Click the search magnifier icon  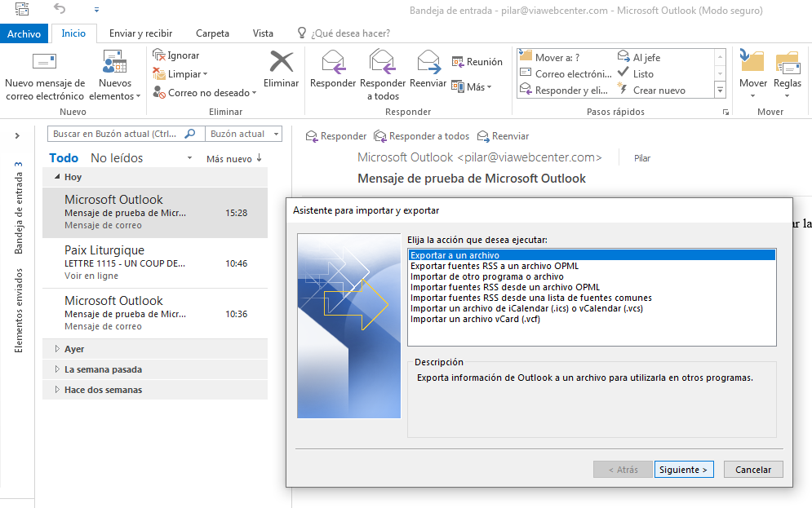click(190, 134)
